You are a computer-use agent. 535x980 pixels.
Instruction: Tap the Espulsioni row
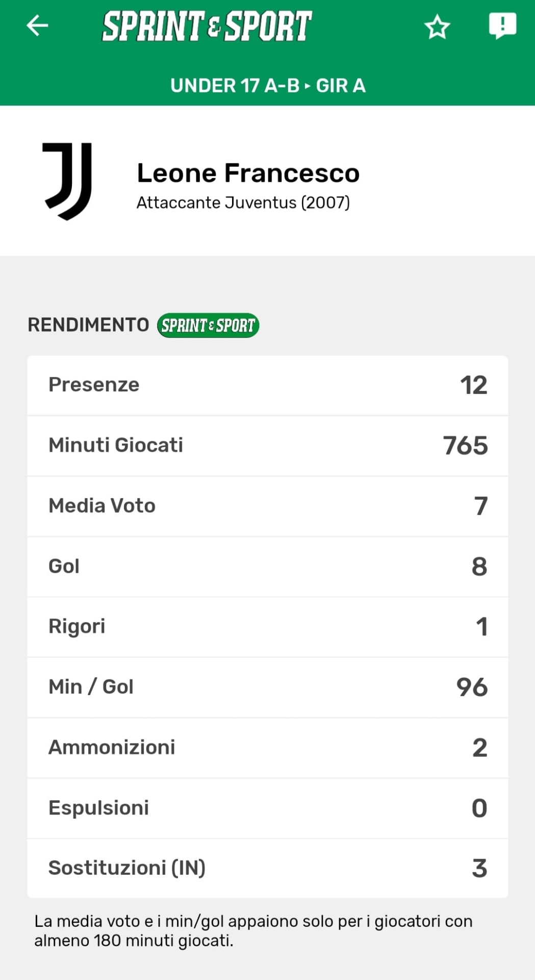267,808
